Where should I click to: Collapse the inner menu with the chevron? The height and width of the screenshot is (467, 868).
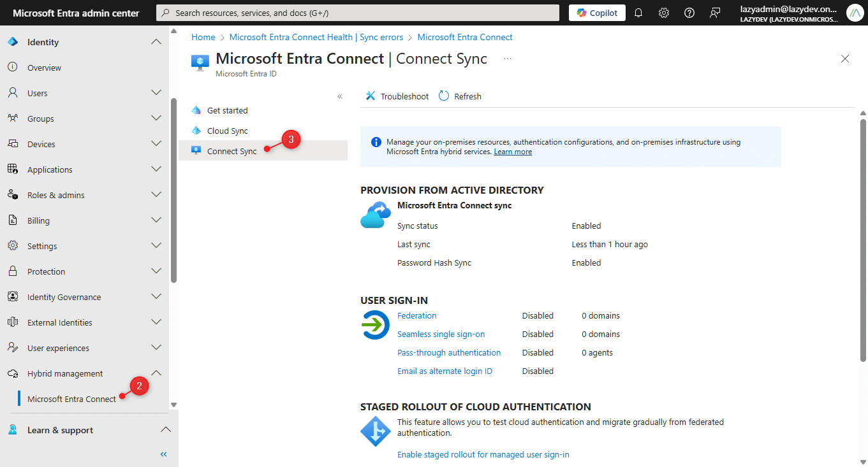[340, 96]
